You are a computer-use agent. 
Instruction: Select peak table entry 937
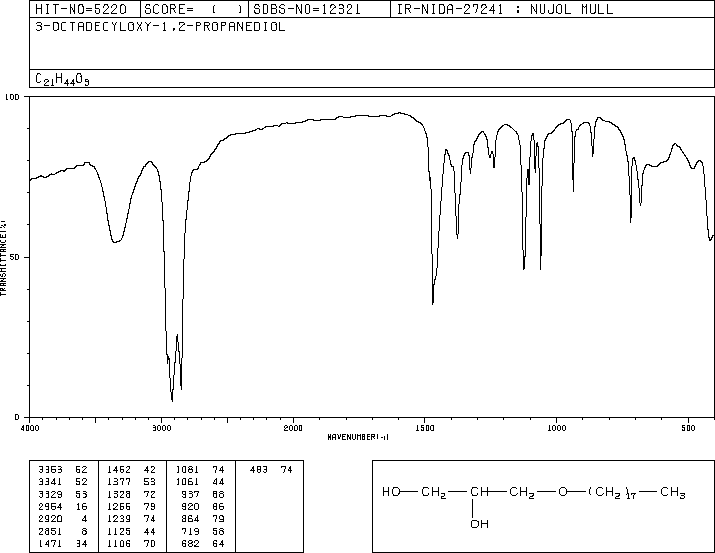coord(203,495)
